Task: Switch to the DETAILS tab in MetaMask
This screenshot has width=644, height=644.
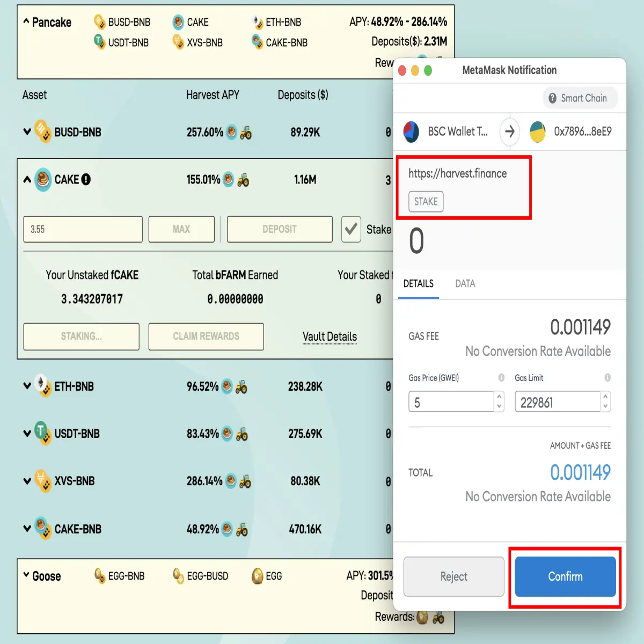Action: tap(418, 283)
